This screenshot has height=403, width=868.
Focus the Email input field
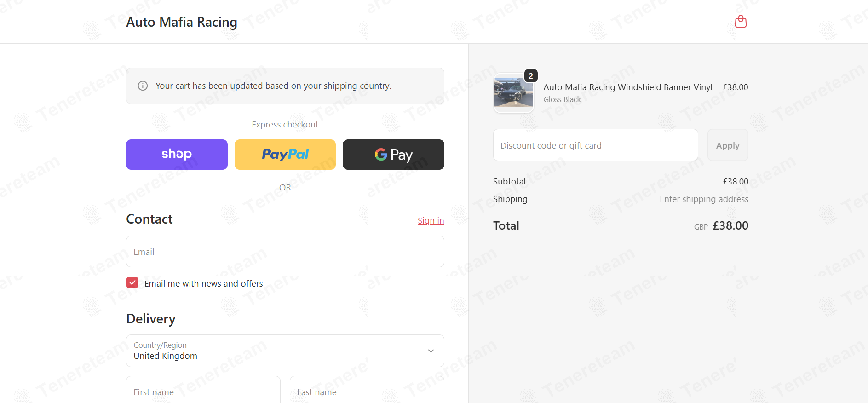tap(285, 252)
